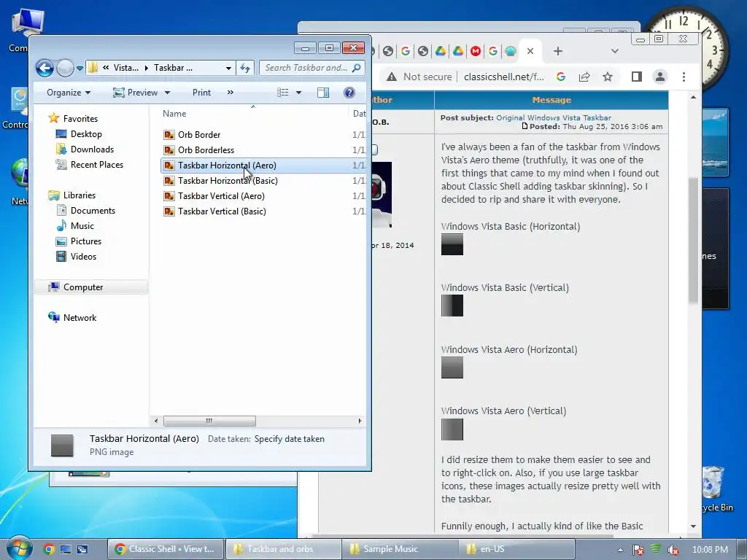Screen dimensions: 747x560
Task: Select Taskbar Vertical (Aero) file
Action: click(221, 195)
